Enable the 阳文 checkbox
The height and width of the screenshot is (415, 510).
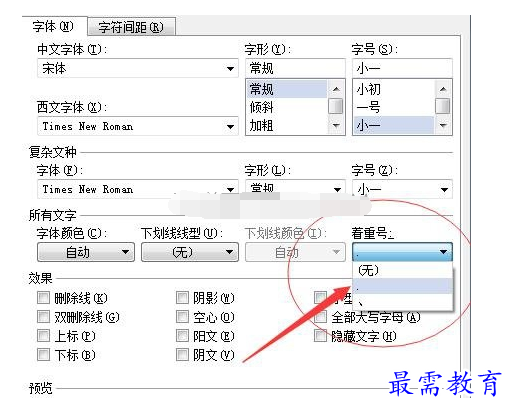pyautogui.click(x=182, y=336)
